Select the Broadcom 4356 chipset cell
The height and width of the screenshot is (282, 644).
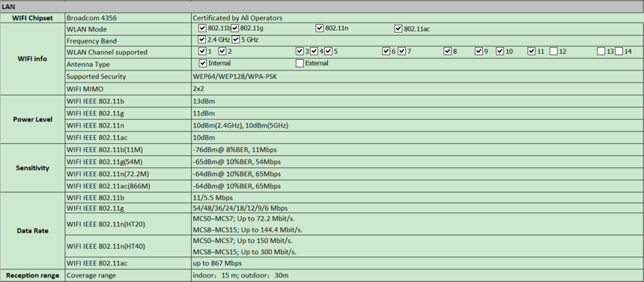[128, 18]
